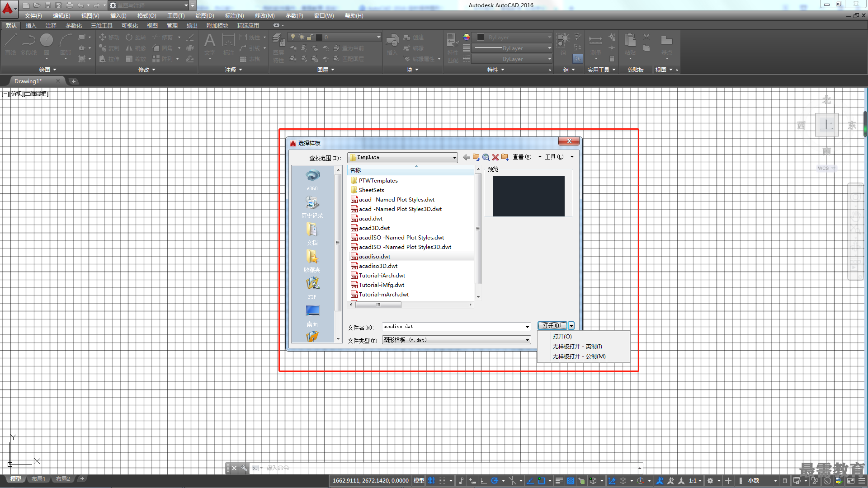
Task: Click the Plot/Print icon in quick access toolbar
Action: (x=70, y=5)
